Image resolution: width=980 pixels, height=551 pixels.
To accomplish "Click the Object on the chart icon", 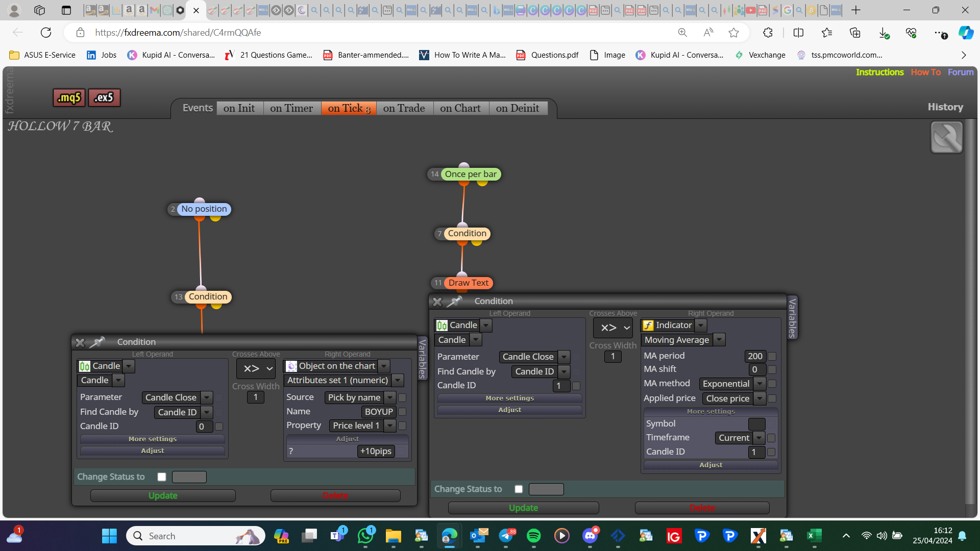I will 291,366.
